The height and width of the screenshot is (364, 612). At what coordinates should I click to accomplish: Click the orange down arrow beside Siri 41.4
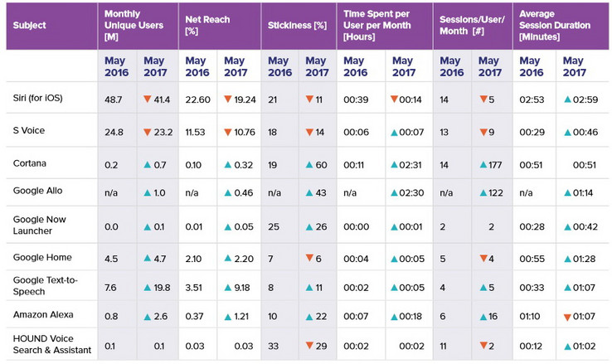pos(147,99)
